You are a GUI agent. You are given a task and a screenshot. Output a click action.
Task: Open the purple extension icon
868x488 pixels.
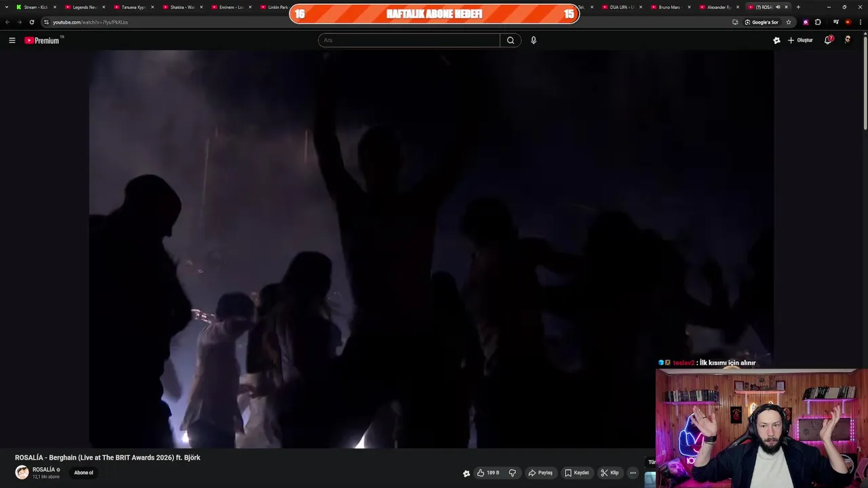pyautogui.click(x=806, y=22)
